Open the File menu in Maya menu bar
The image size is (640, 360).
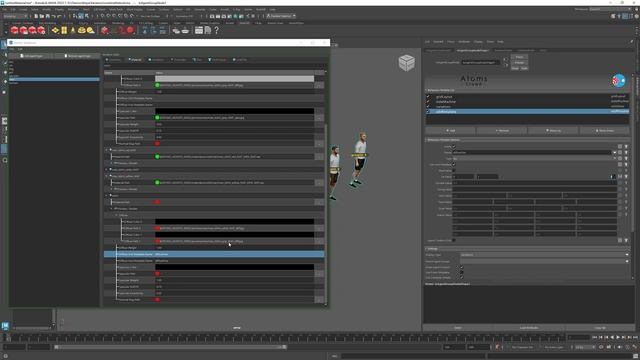[x=4, y=9]
